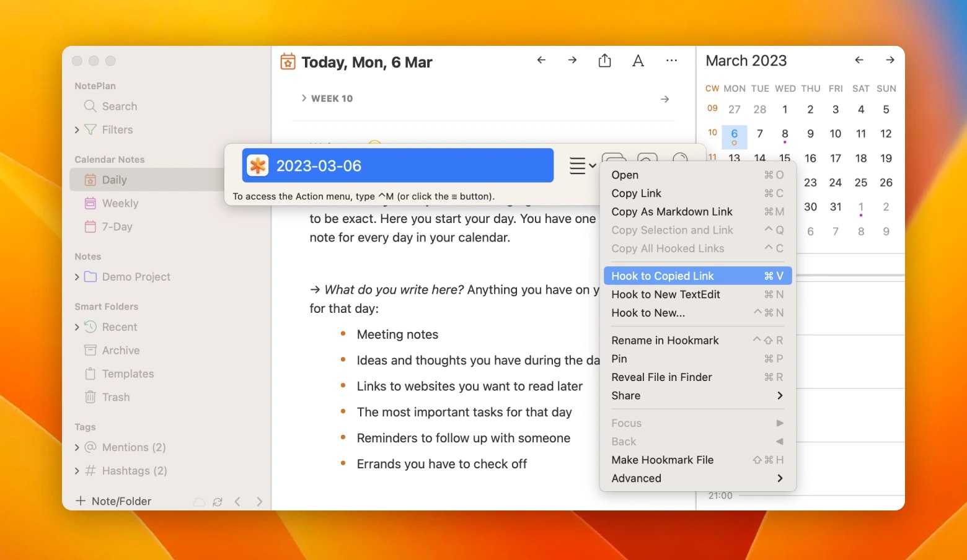Expand the Mentions (2) tag group

tap(77, 447)
